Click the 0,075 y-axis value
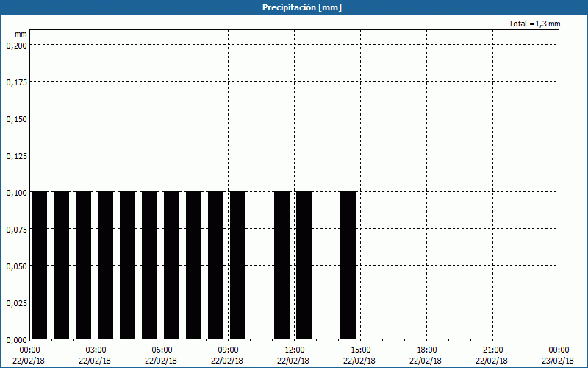 pos(16,230)
